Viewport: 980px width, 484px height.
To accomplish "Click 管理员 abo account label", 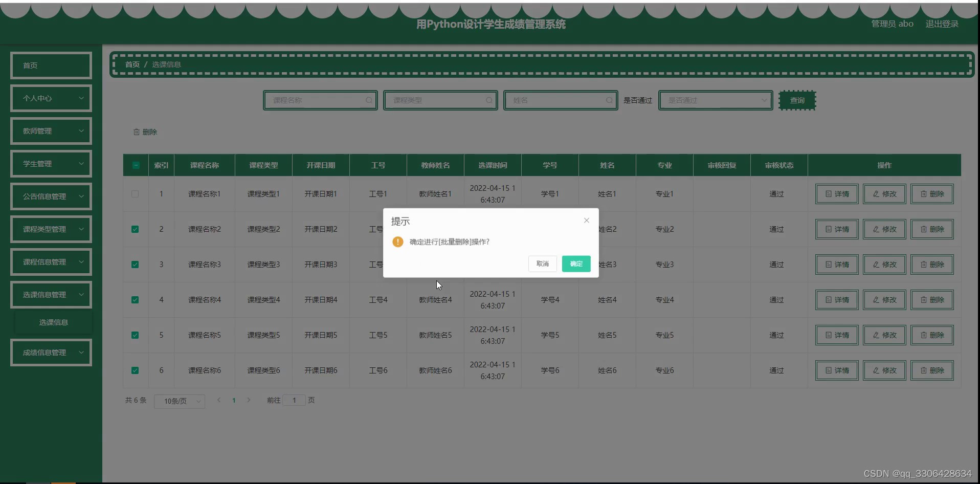I will (893, 24).
